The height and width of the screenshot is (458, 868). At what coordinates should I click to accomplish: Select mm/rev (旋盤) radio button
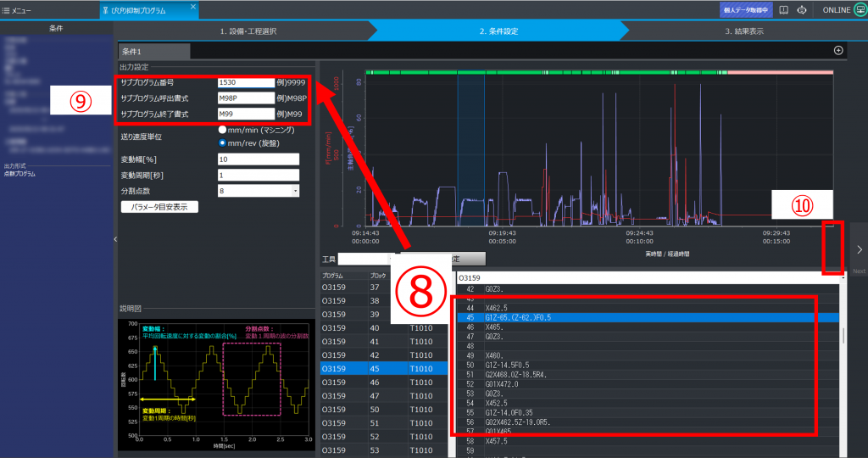click(x=223, y=142)
